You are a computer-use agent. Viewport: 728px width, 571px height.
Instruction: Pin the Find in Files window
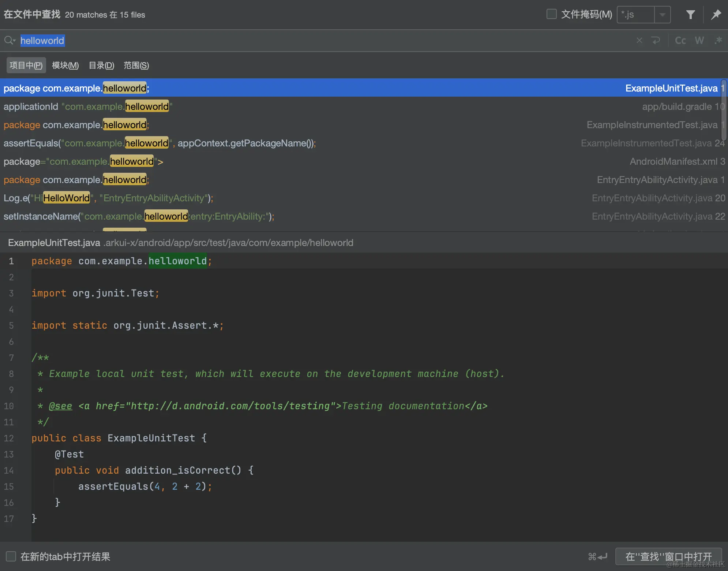click(x=716, y=15)
